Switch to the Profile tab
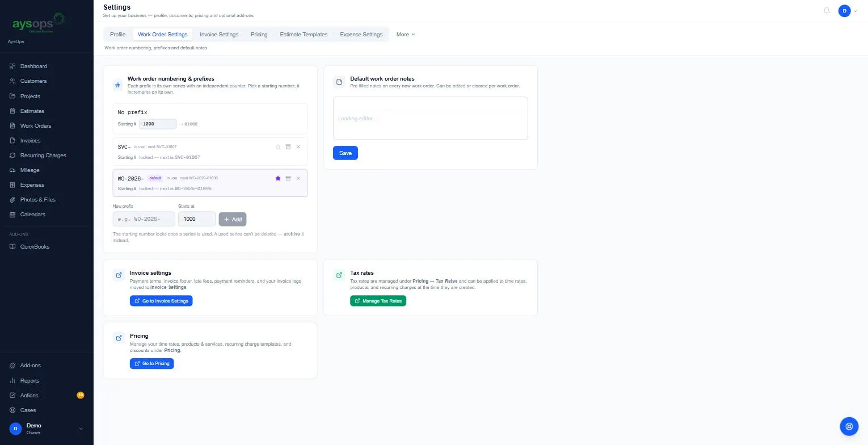The height and width of the screenshot is (445, 868). pos(117,35)
